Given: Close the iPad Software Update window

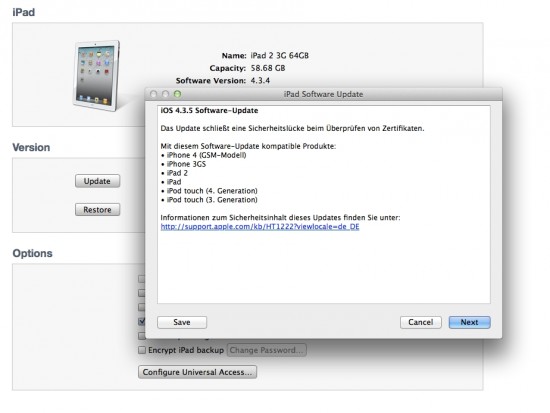Looking at the screenshot, I should pos(153,94).
